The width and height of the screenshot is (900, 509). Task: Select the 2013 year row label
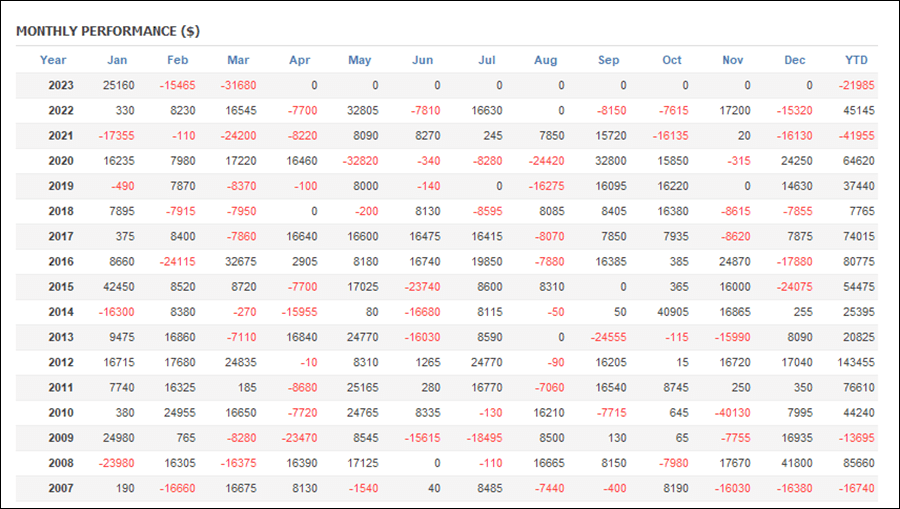click(x=61, y=337)
